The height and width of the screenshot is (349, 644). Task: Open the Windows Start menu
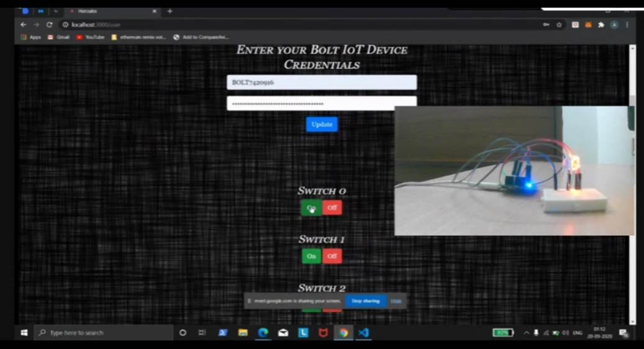coord(24,333)
